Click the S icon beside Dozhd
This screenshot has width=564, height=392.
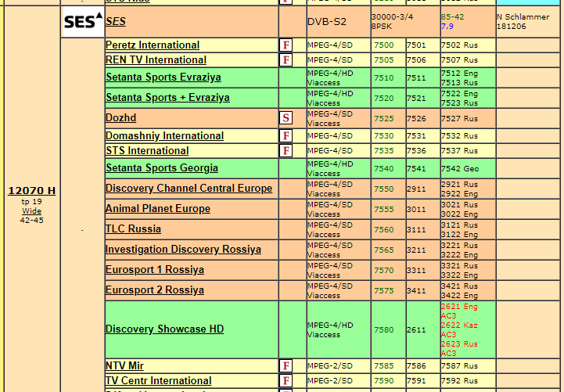286,118
